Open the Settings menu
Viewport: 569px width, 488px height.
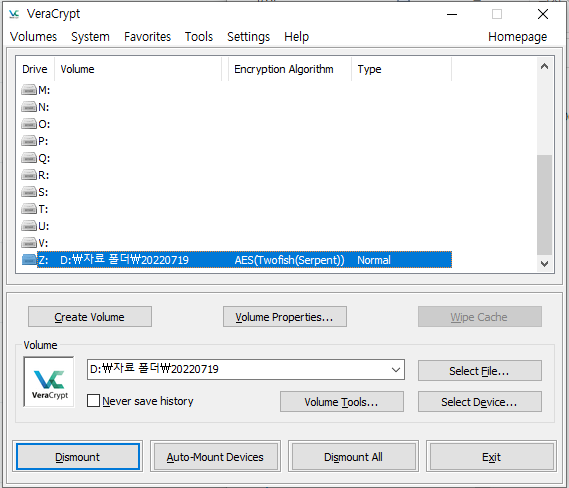(249, 37)
